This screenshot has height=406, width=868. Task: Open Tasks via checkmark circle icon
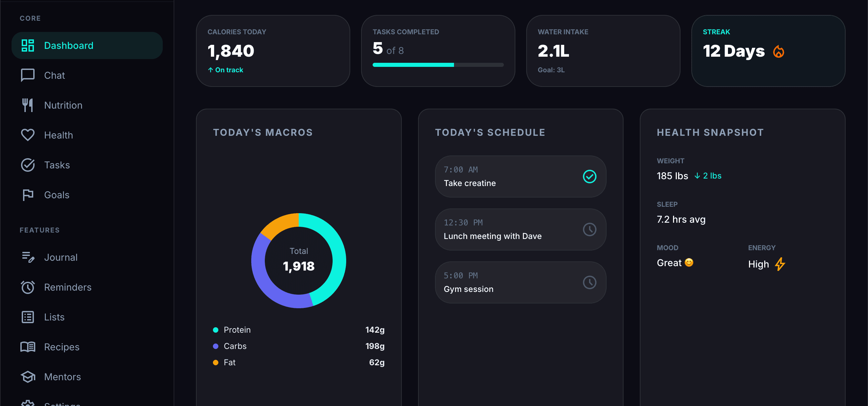(x=28, y=165)
